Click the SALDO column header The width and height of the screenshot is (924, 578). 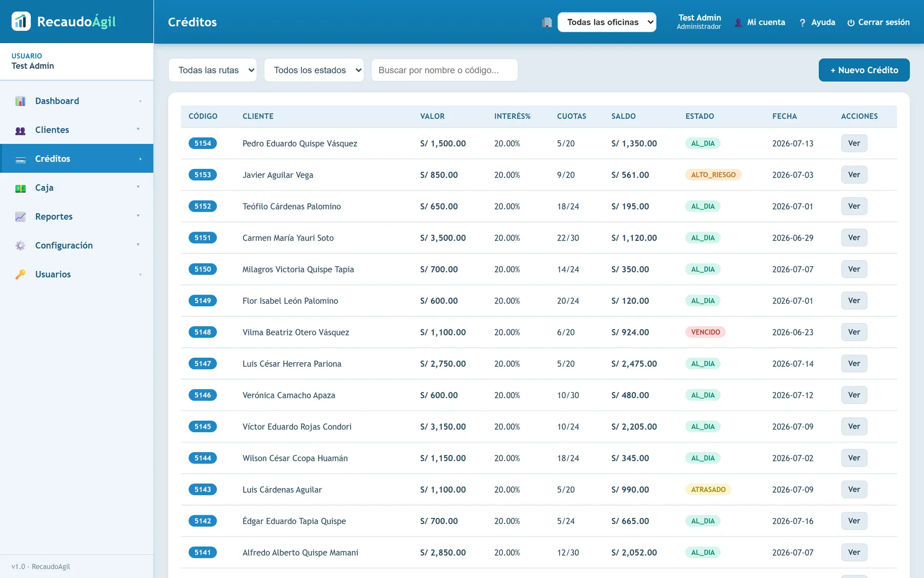[x=623, y=116]
